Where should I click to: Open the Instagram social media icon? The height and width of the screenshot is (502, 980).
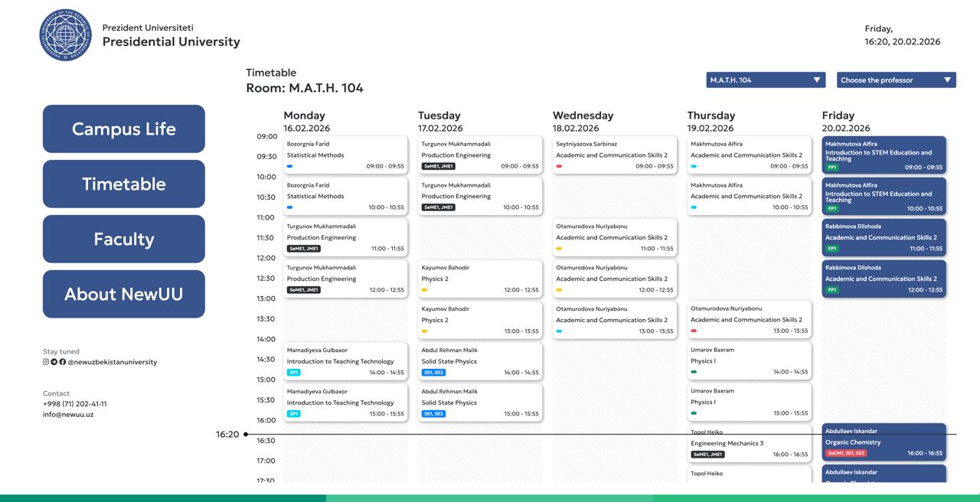point(45,361)
